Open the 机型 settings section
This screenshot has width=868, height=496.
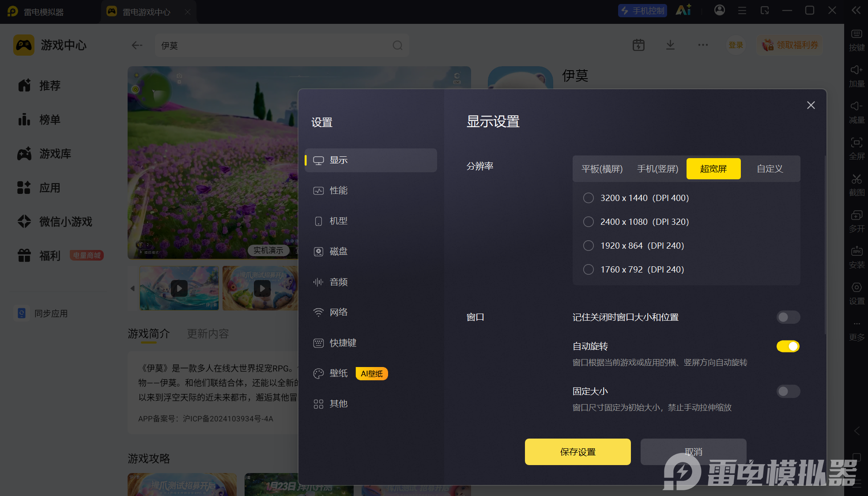click(370, 221)
